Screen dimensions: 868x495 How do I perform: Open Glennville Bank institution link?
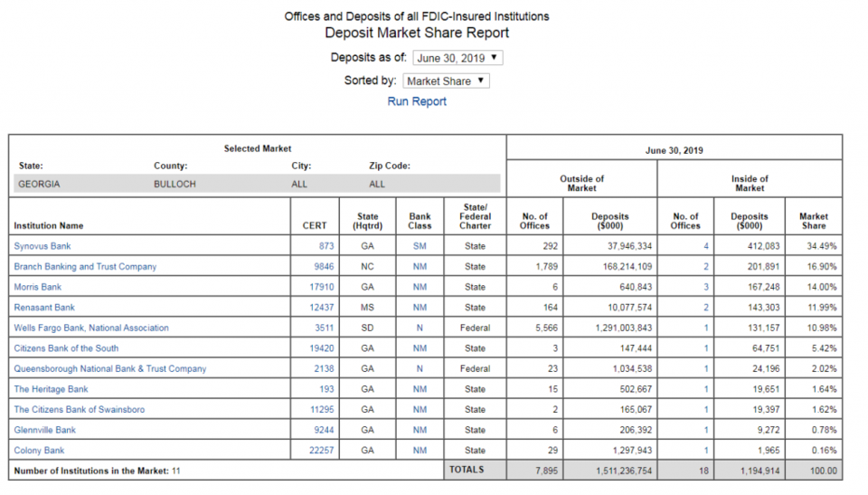pyautogui.click(x=45, y=430)
